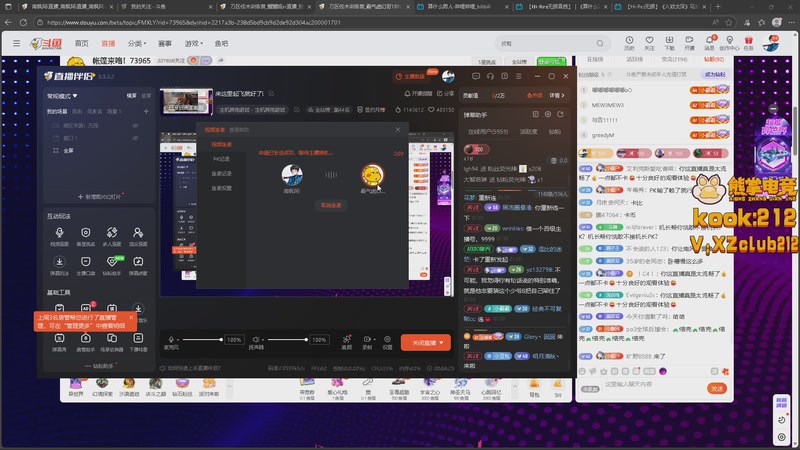
Task: Click the 弹幕秀 tool icon
Action: coord(59,338)
